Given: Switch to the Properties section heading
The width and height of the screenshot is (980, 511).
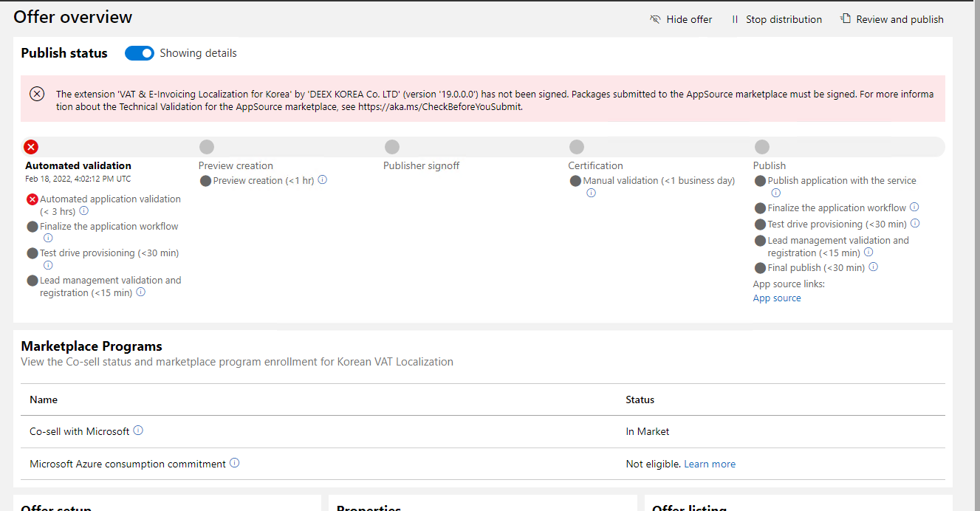Looking at the screenshot, I should (369, 507).
